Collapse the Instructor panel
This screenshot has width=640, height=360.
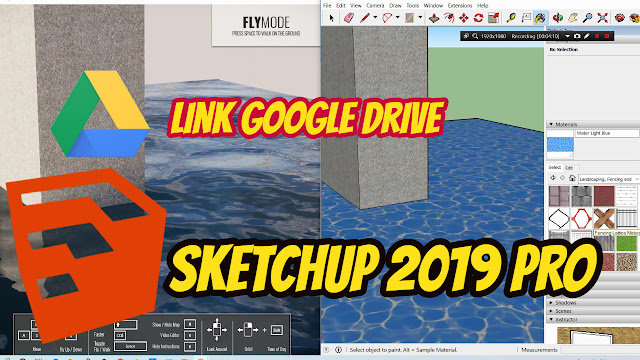(551, 319)
